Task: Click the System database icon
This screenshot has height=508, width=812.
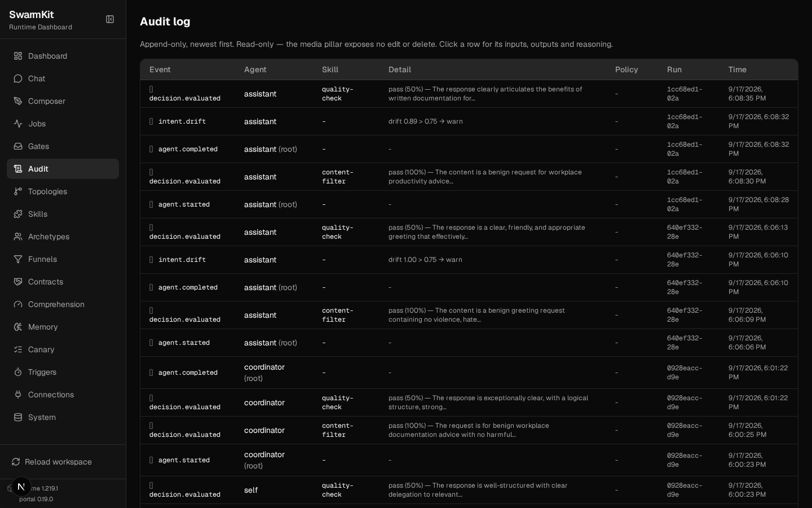Action: click(18, 417)
